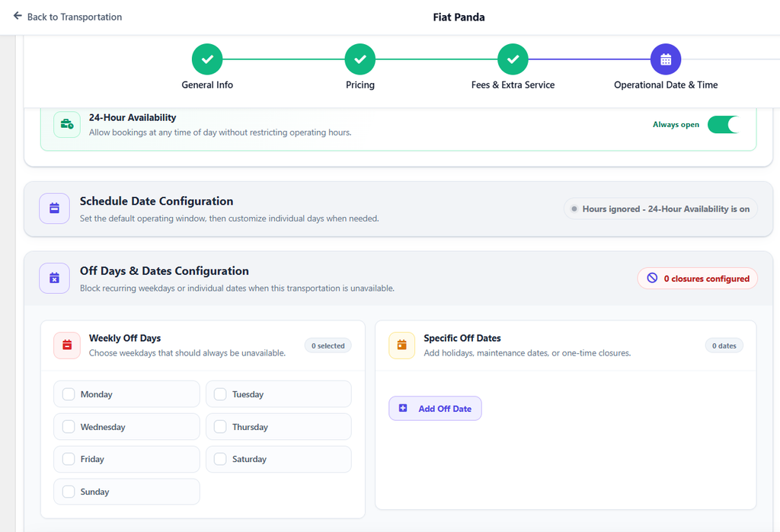The image size is (780, 532).
Task: Turn off the Always open toggle
Action: tap(724, 124)
